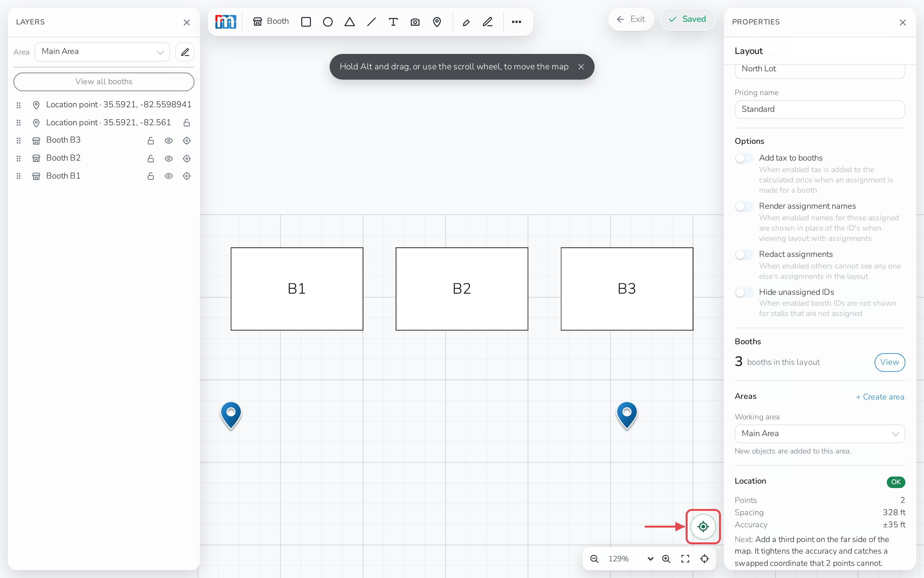Toggle Booth B1 visibility eye
Screen dimensions: 924x578
169,176
